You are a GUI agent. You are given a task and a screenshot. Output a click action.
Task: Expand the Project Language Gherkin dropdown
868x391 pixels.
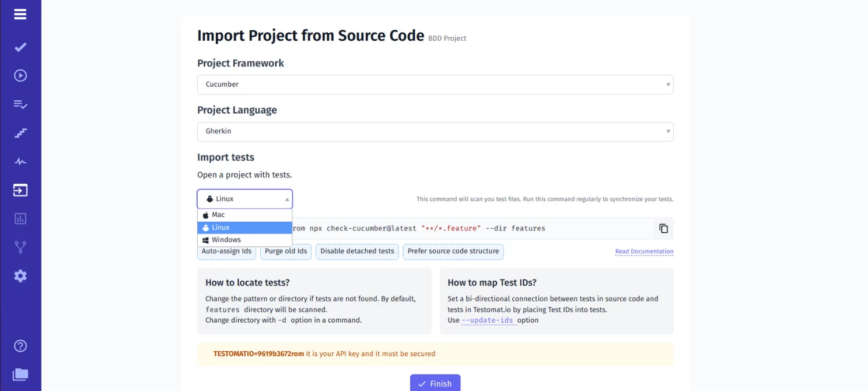pyautogui.click(x=435, y=131)
